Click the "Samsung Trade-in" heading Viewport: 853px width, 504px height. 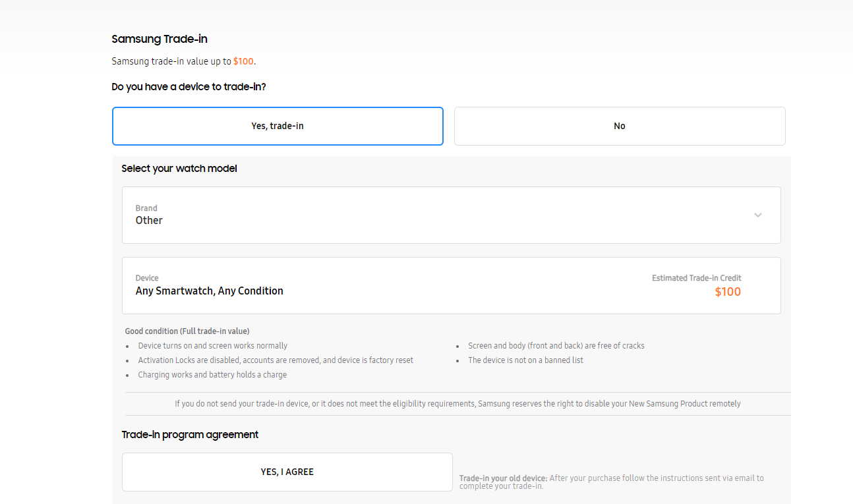[160, 40]
